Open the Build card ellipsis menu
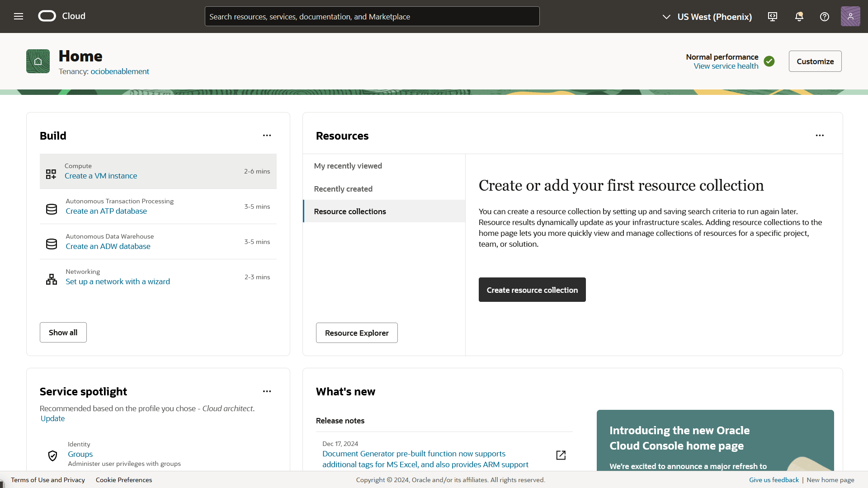This screenshot has height=488, width=868. (x=267, y=136)
